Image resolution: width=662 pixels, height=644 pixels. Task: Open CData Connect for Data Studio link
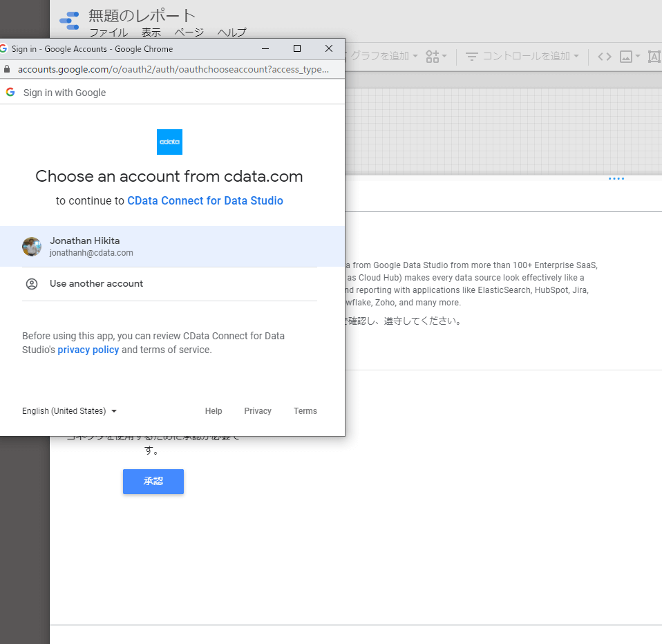(205, 200)
